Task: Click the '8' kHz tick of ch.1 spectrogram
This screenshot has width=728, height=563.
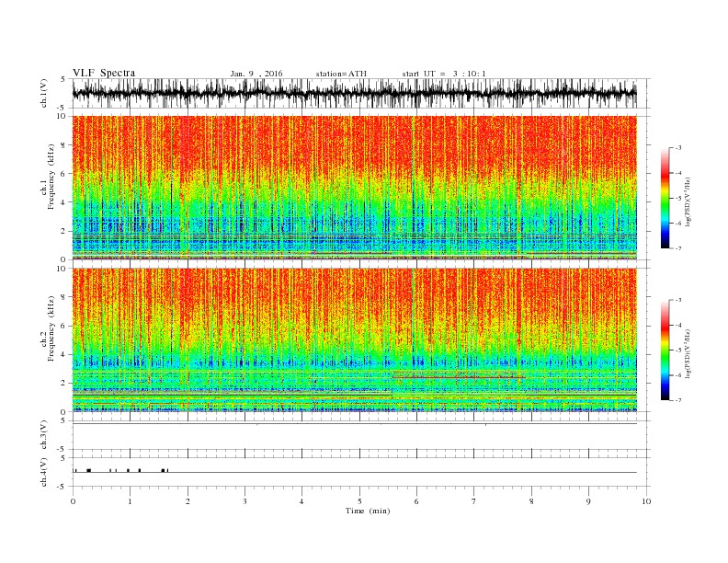Action: (x=64, y=145)
